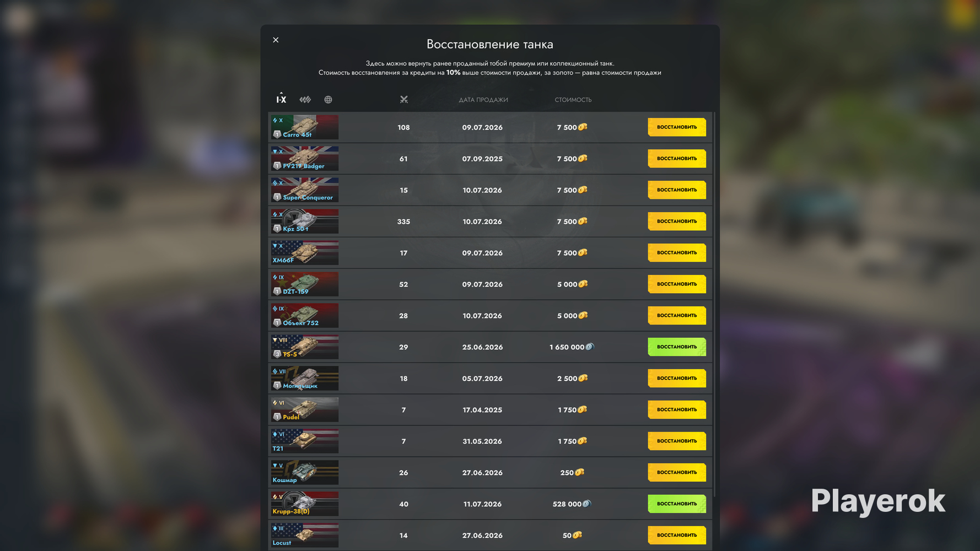
Task: Select the DZT-159 tank thumbnail
Action: point(304,284)
